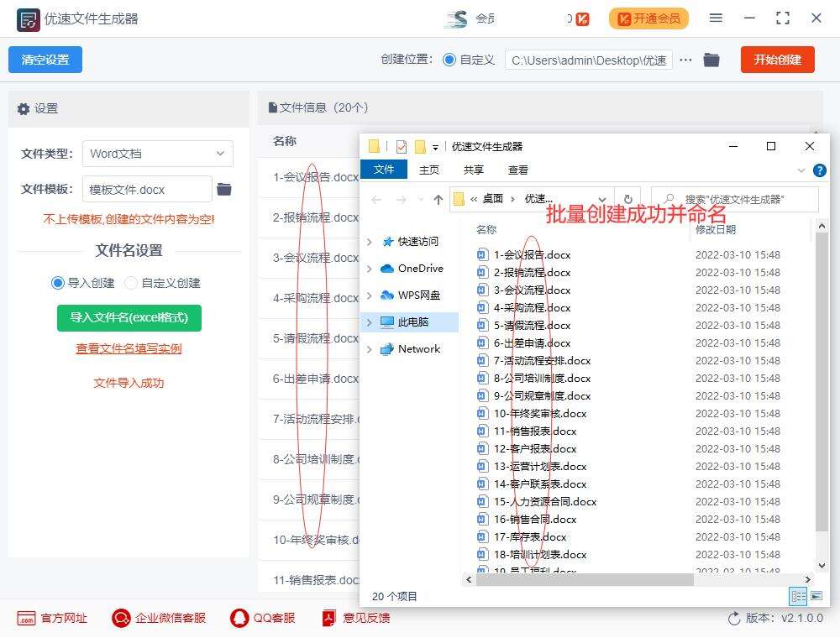Click 3-会议流程.docx in app file list
Image resolution: width=840 pixels, height=638 pixels.
pos(315,258)
